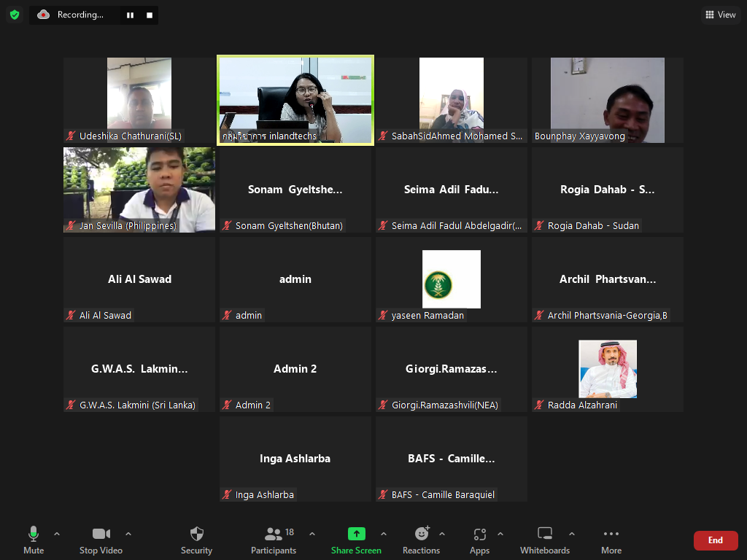Viewport: 747px width, 560px height.
Task: Expand audio options next to Mute
Action: (57, 534)
